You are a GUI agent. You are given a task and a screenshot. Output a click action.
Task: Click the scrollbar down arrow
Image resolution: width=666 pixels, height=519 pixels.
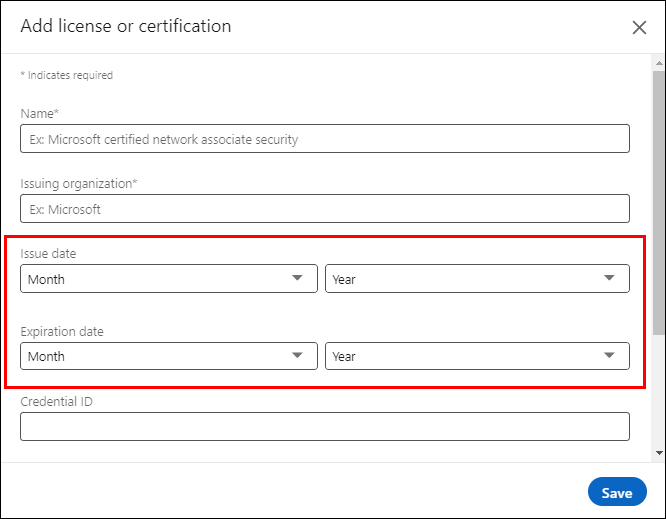659,453
